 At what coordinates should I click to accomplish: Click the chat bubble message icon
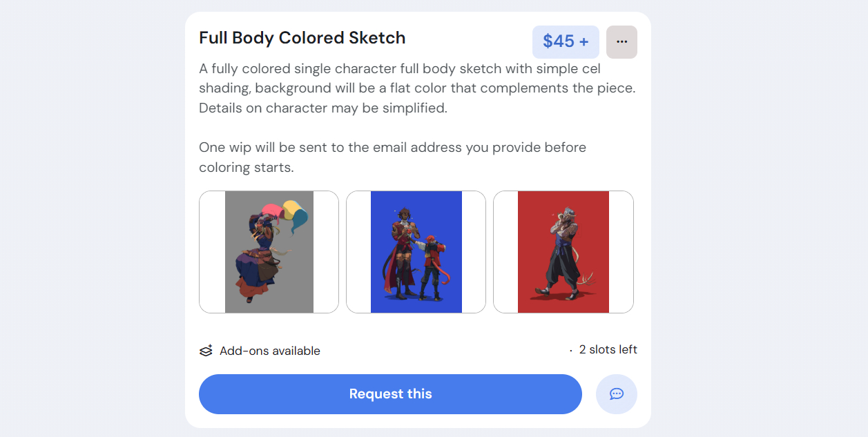click(x=616, y=394)
